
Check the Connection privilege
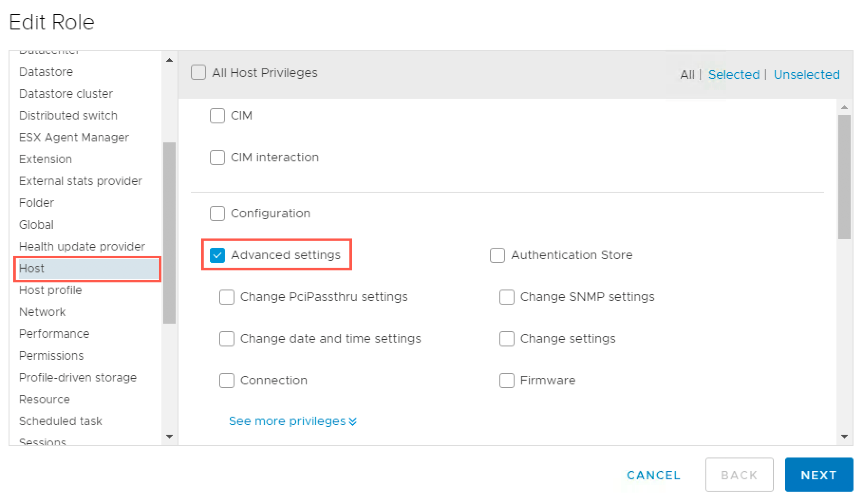[226, 380]
